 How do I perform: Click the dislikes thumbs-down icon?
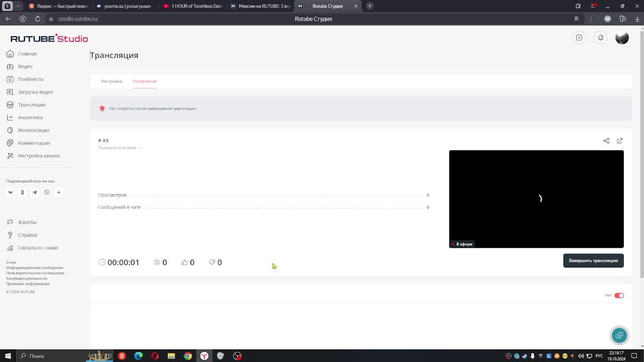click(x=212, y=262)
